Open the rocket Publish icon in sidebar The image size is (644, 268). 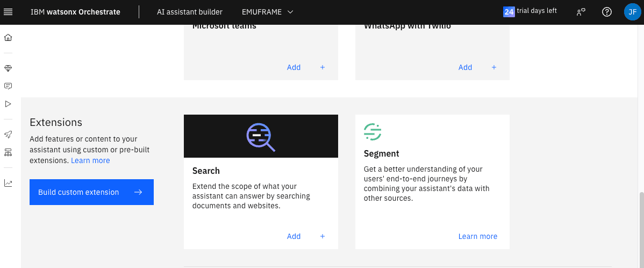[8, 135]
